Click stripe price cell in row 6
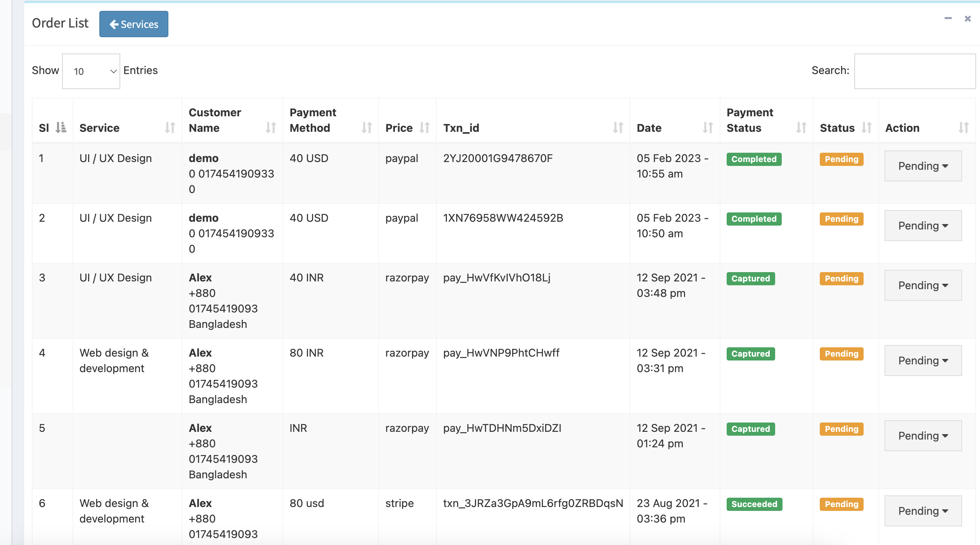Viewport: 980px width, 545px height. (x=399, y=503)
